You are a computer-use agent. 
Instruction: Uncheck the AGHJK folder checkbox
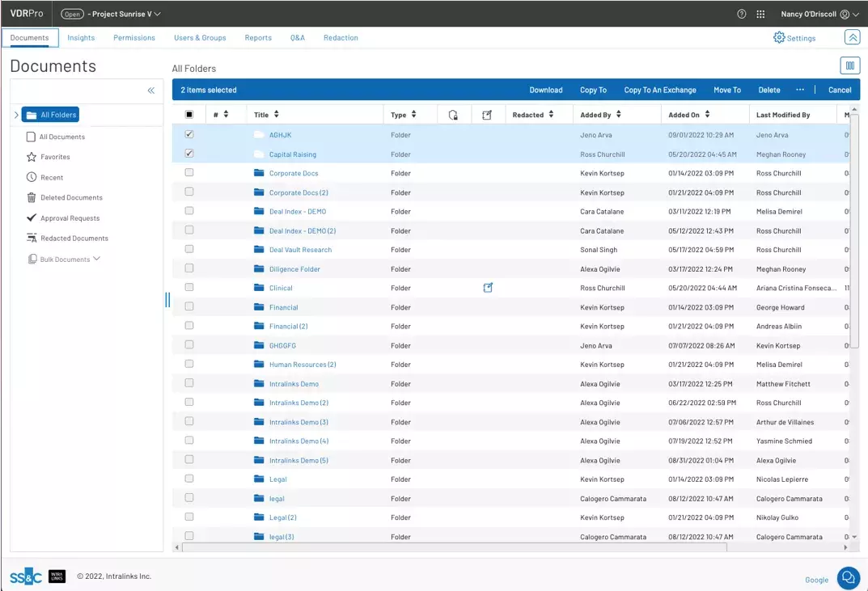189,134
